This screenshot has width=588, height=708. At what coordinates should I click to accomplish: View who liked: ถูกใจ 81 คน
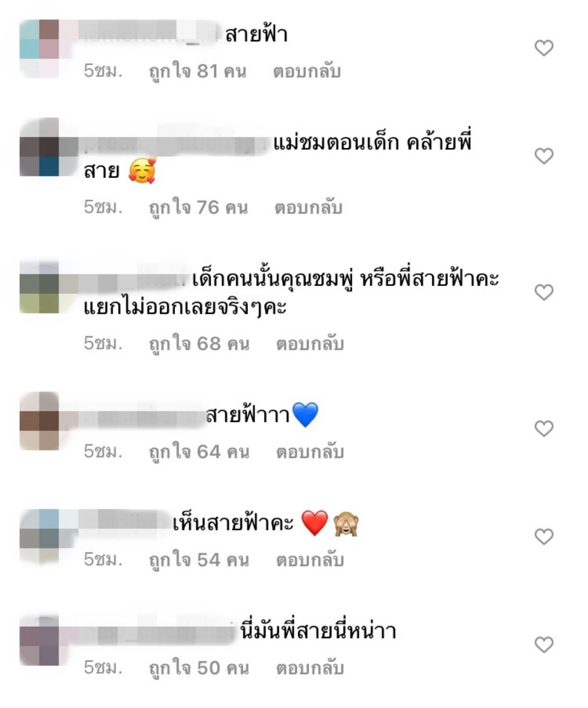click(198, 72)
